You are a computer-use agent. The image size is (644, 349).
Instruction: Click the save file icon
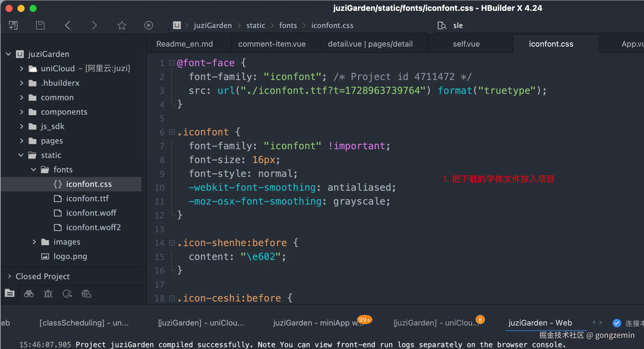click(x=40, y=25)
